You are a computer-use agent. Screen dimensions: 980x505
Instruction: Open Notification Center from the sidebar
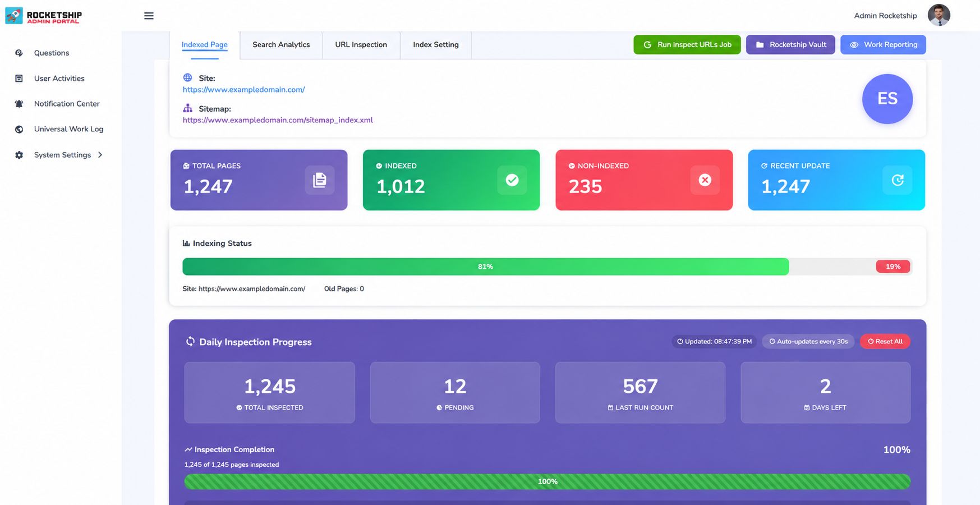67,104
